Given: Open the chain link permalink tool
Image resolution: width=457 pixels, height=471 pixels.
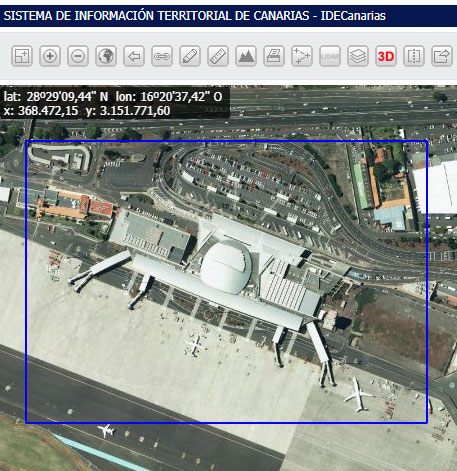Looking at the screenshot, I should pyautogui.click(x=162, y=56).
